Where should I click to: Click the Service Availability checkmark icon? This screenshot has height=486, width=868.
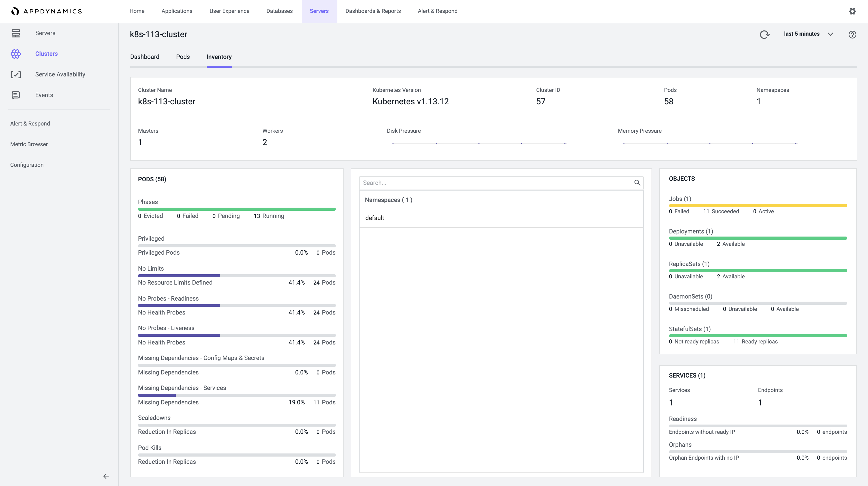pyautogui.click(x=16, y=74)
